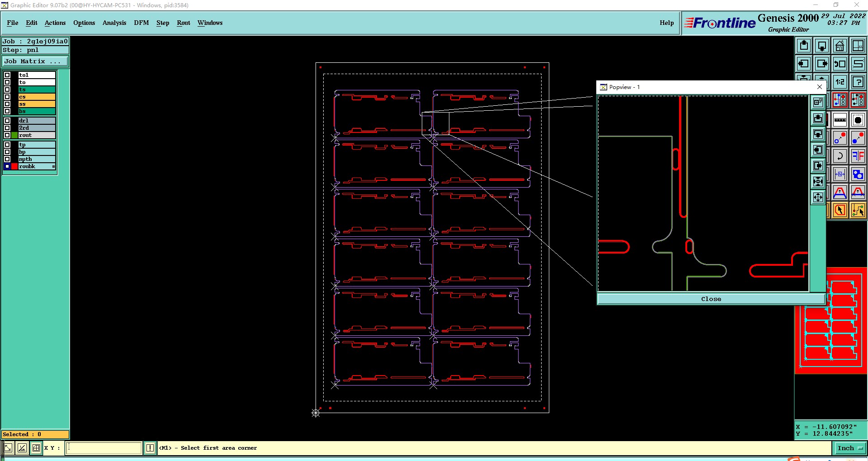The height and width of the screenshot is (461, 868).
Task: Open the Analysis menu
Action: [x=114, y=23]
